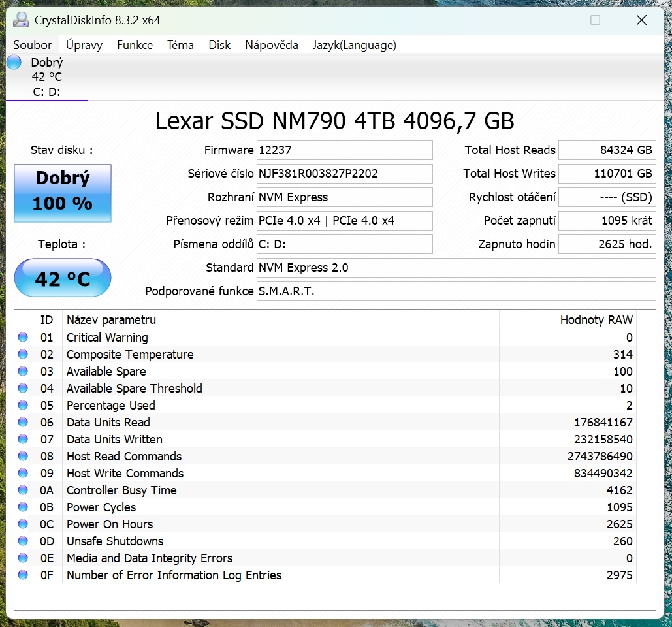Open the Téma menu
This screenshot has height=627, width=672.
pyautogui.click(x=180, y=45)
